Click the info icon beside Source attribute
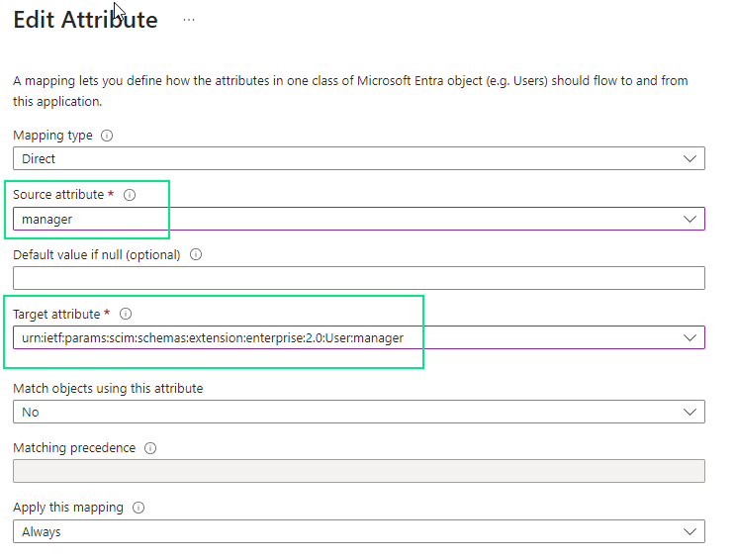 pyautogui.click(x=130, y=195)
